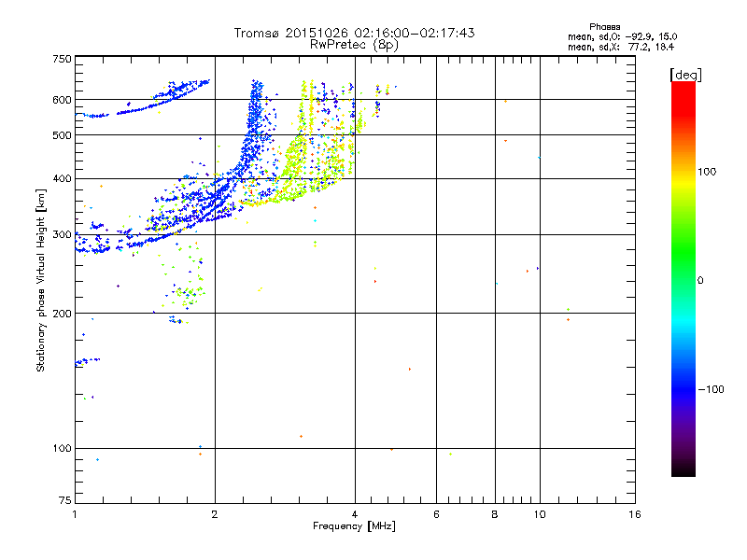Click the 'Phases' header label

pyautogui.click(x=604, y=27)
